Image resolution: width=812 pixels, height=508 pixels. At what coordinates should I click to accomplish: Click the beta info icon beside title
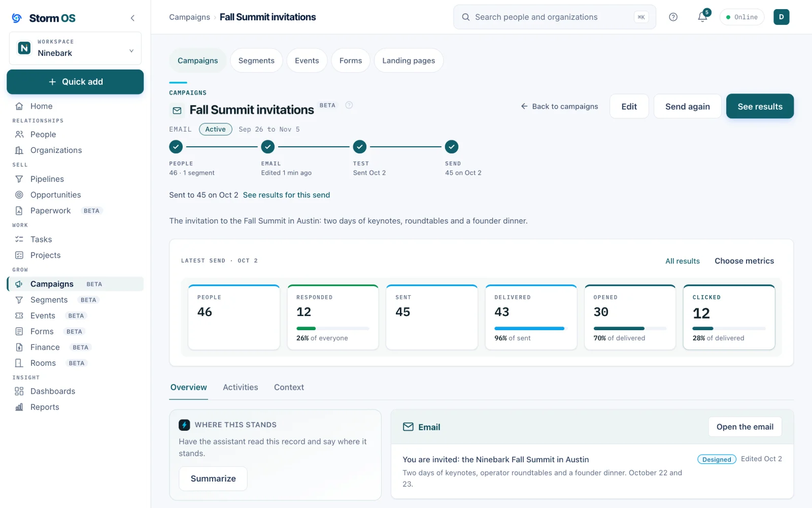pyautogui.click(x=349, y=105)
